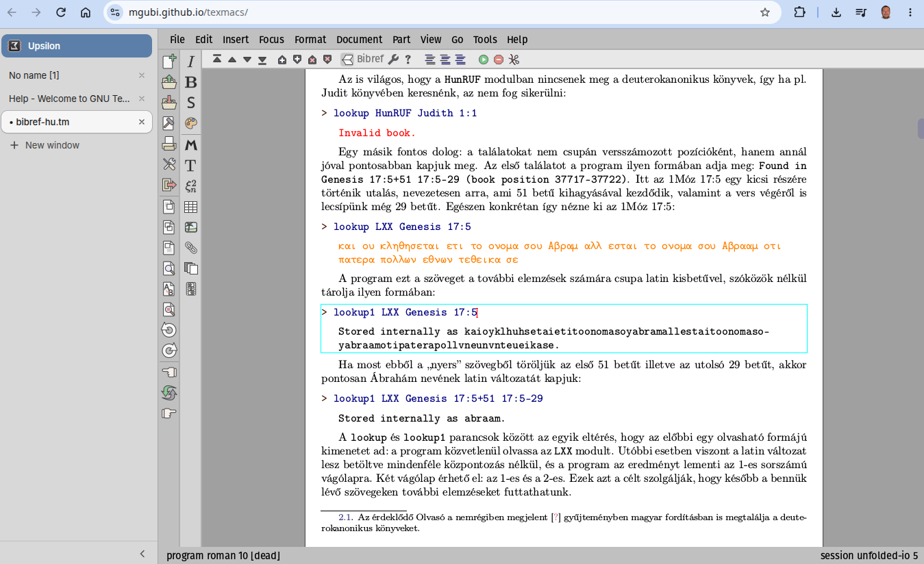The height and width of the screenshot is (564, 924).
Task: Open the find magnifier icon
Action: [x=169, y=268]
